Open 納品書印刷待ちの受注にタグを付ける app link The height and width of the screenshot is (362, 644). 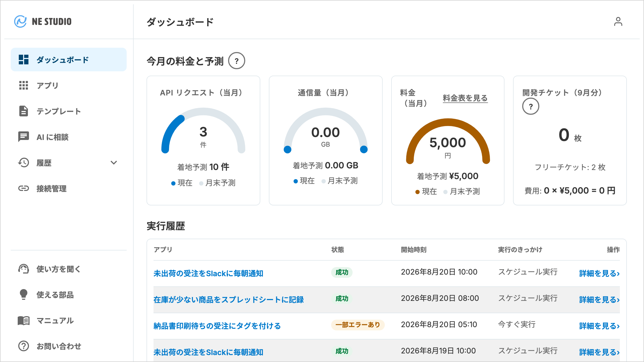coord(217,326)
